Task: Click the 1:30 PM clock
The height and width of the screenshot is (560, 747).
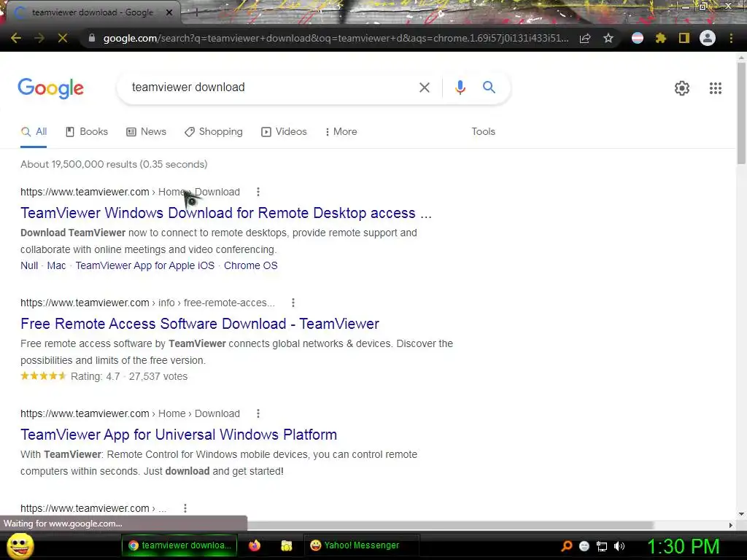Action: (x=683, y=546)
